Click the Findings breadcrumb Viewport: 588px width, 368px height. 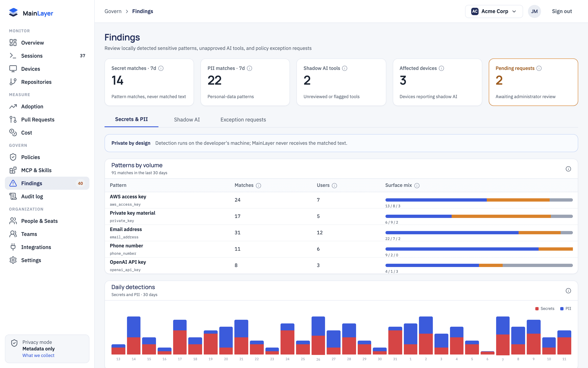(143, 11)
